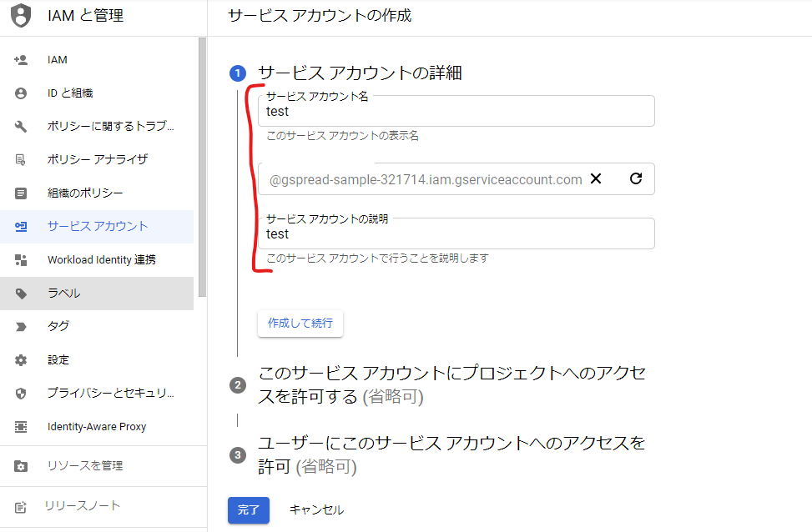
Task: Regenerate service account ID with refresh icon
Action: click(636, 178)
